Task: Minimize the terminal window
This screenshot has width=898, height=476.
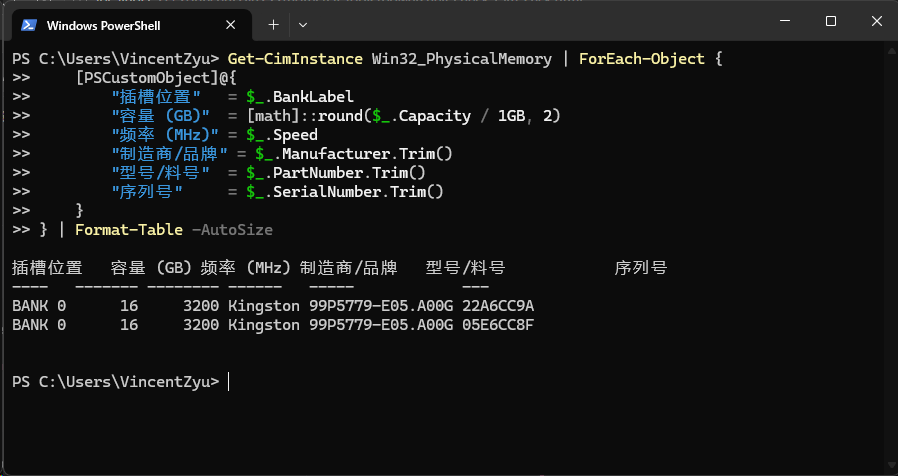Action: point(785,21)
